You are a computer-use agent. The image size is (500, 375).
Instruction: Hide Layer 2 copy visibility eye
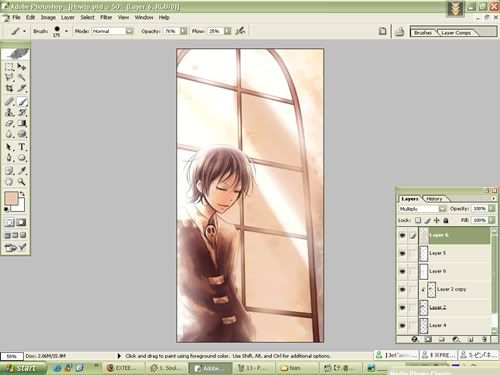point(402,289)
